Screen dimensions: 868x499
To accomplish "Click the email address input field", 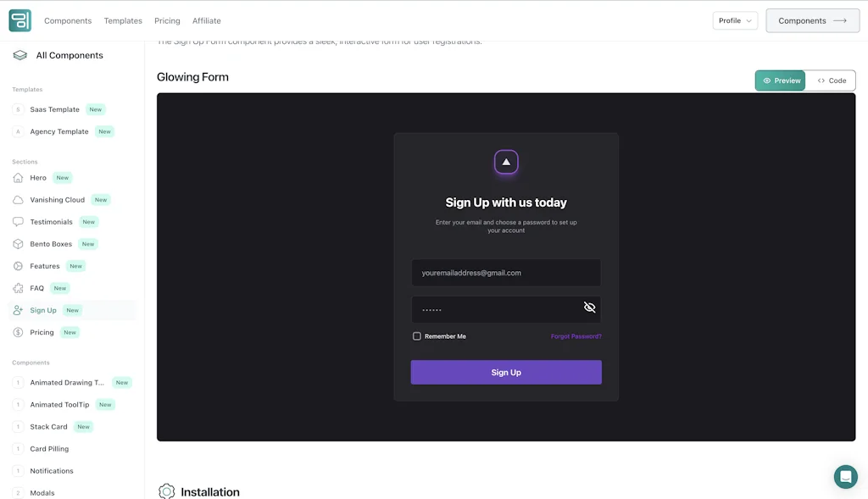I will coord(506,273).
